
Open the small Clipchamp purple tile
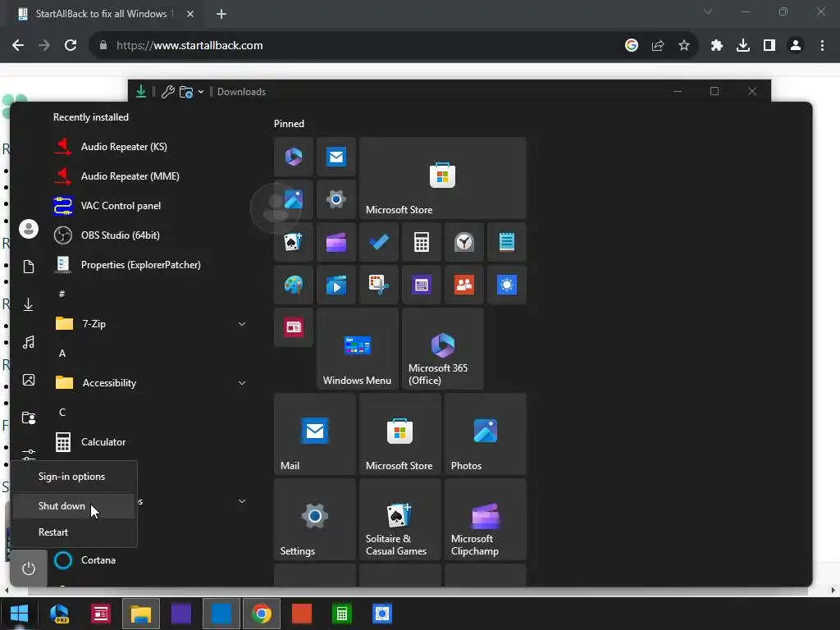coord(336,242)
